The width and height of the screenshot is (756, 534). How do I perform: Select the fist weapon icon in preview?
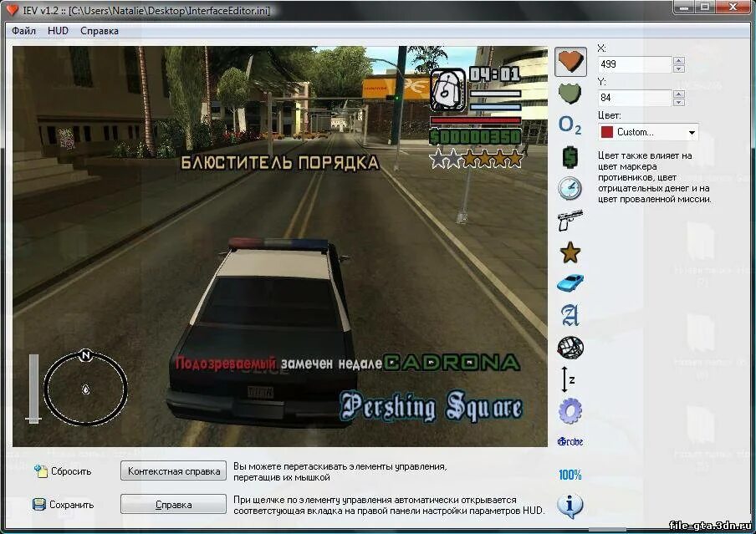[x=447, y=89]
